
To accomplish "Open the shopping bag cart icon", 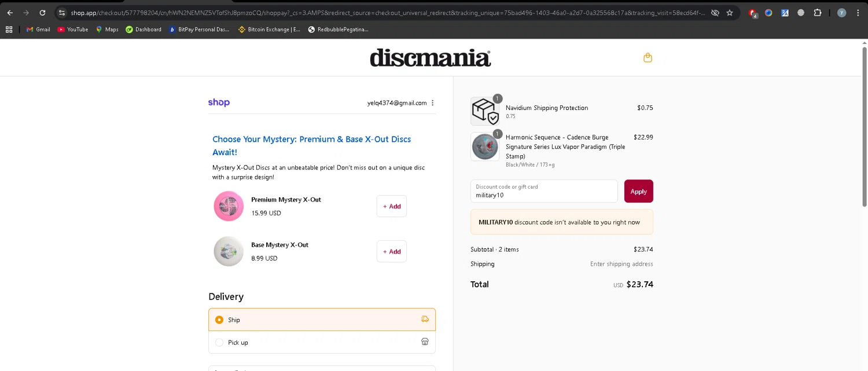I will [x=648, y=57].
